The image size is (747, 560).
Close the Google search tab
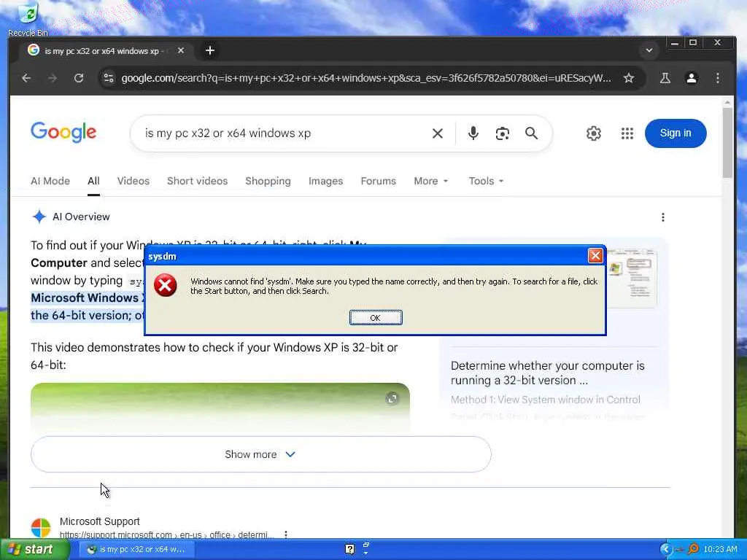(181, 50)
